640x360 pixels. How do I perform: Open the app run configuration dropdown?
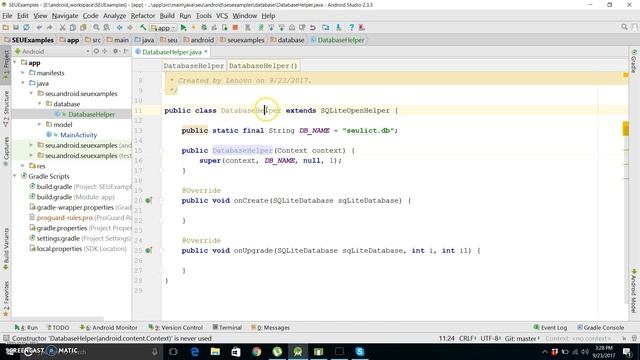click(x=163, y=28)
